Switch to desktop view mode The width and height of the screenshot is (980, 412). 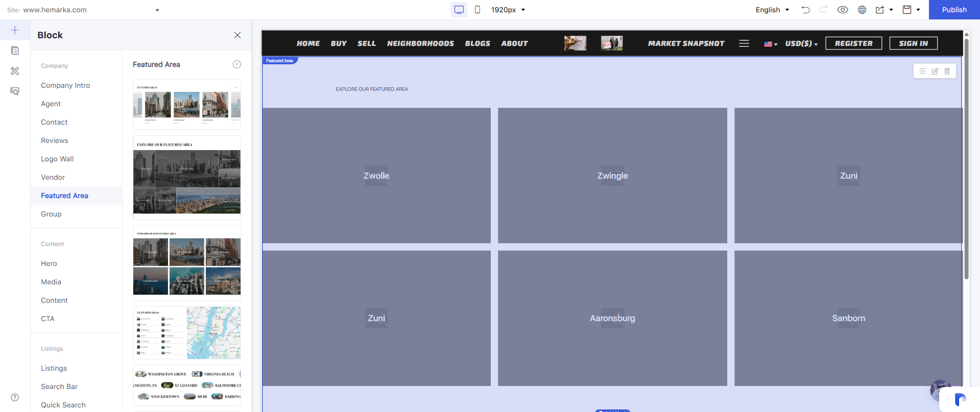pos(459,10)
